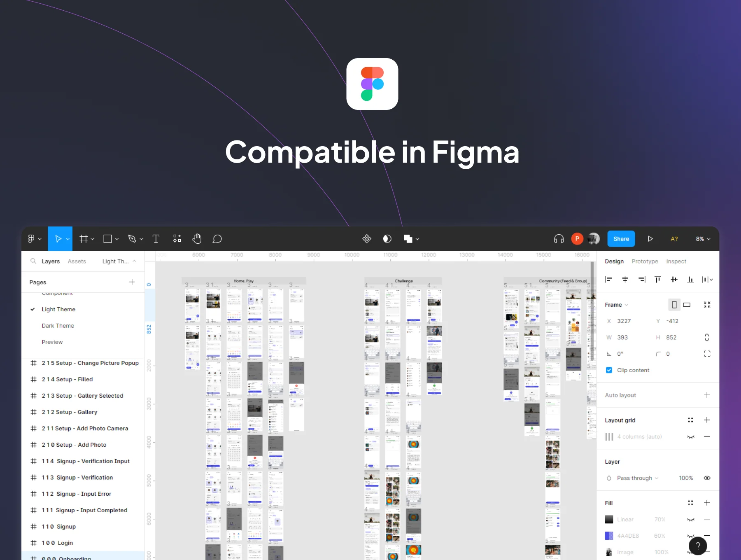Select the Move tool

[58, 239]
